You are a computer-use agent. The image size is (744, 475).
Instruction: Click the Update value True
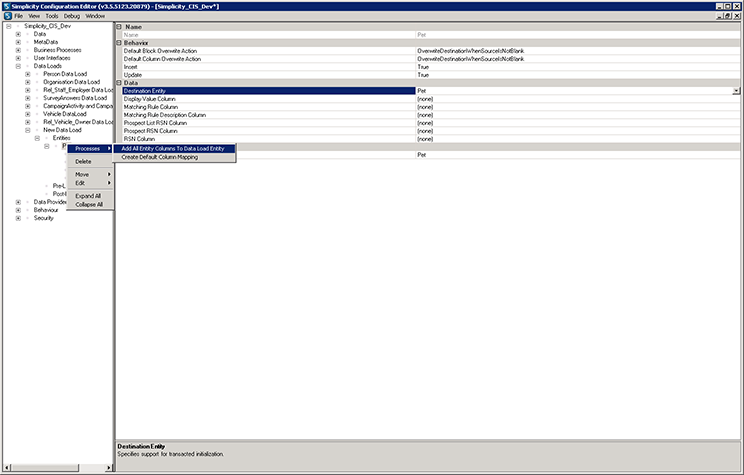pyautogui.click(x=423, y=75)
